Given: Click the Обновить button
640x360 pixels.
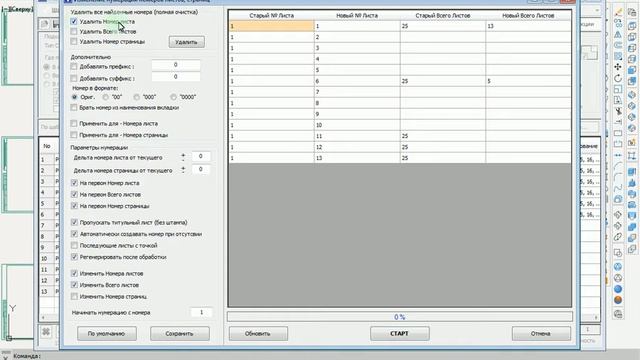Looking at the screenshot, I should 258,333.
